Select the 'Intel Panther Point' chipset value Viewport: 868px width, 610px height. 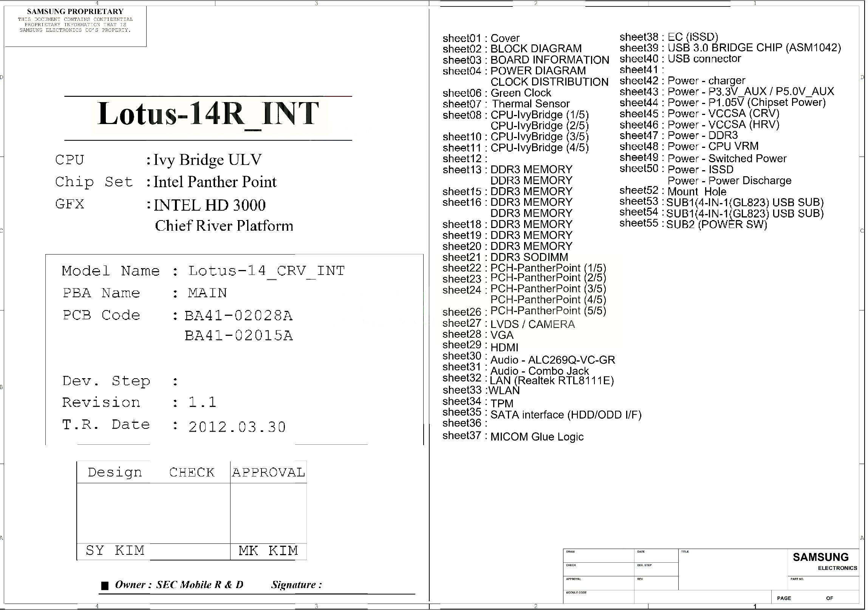tap(215, 182)
